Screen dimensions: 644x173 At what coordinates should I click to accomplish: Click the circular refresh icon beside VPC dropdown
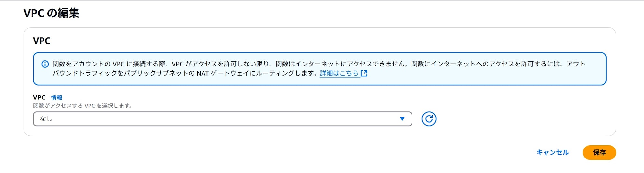(x=429, y=119)
